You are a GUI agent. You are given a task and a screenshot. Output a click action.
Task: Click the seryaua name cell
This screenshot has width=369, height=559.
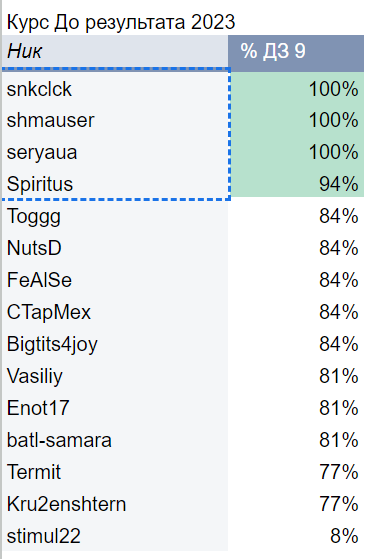coord(115,152)
